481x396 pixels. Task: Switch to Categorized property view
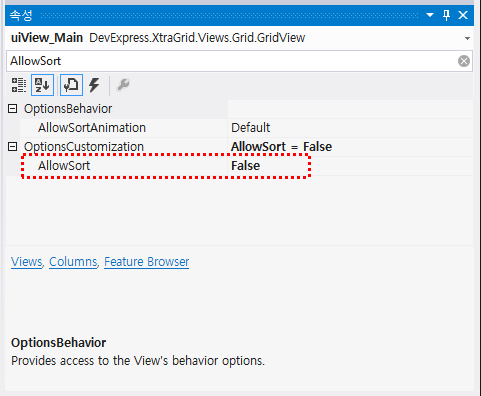tap(19, 85)
